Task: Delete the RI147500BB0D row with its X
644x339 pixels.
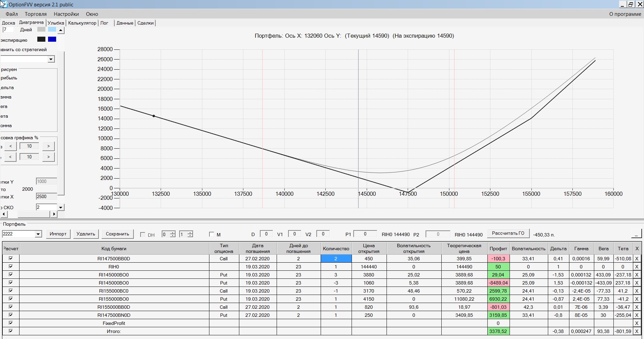Action: click(x=637, y=259)
